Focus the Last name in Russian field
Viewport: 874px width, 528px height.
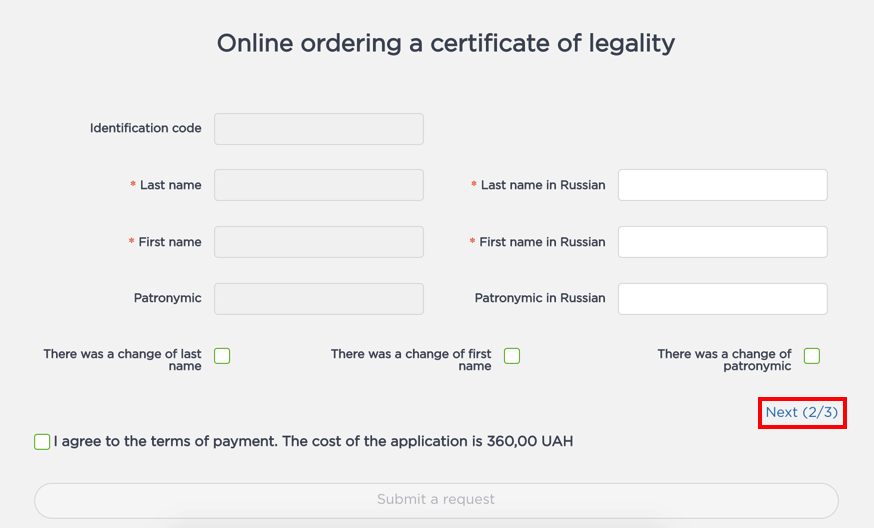722,185
